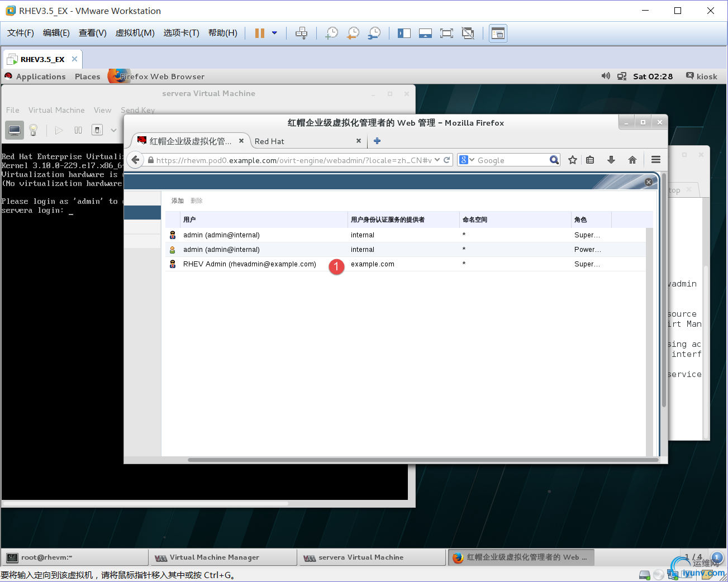The height and width of the screenshot is (582, 728).
Task: Open the clock showing Sat 02:28
Action: tap(653, 77)
